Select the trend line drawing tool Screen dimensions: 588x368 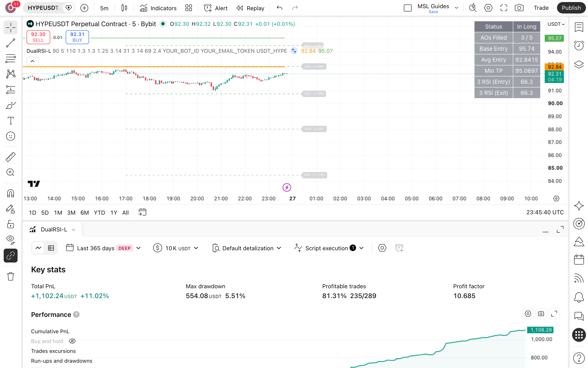[11, 43]
